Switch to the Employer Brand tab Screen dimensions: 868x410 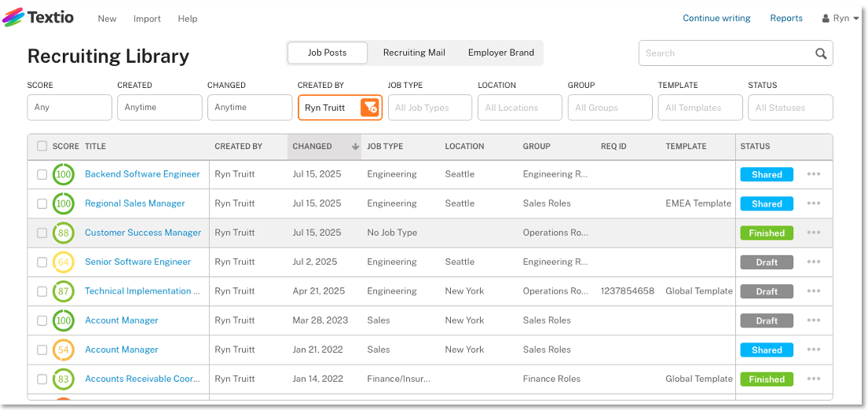[501, 53]
